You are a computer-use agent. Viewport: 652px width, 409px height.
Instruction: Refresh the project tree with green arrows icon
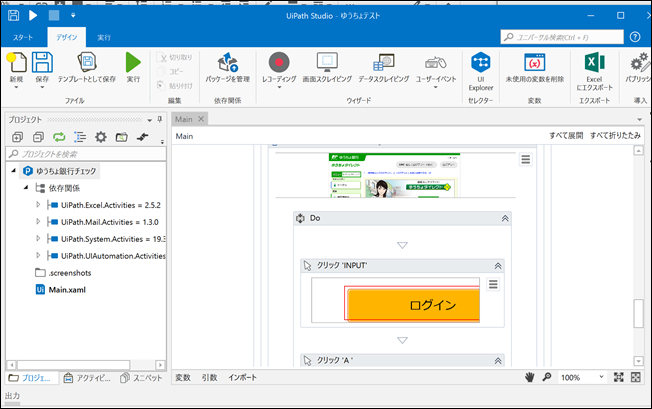(x=59, y=137)
